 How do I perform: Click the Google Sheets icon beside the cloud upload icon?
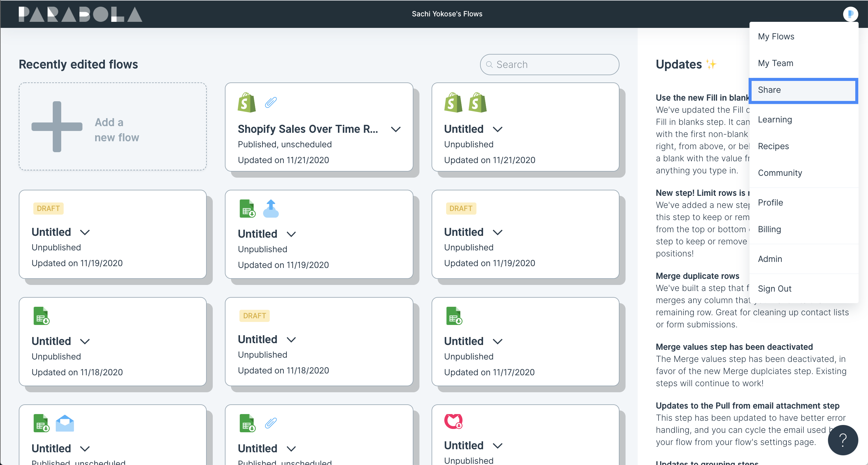[x=247, y=209]
